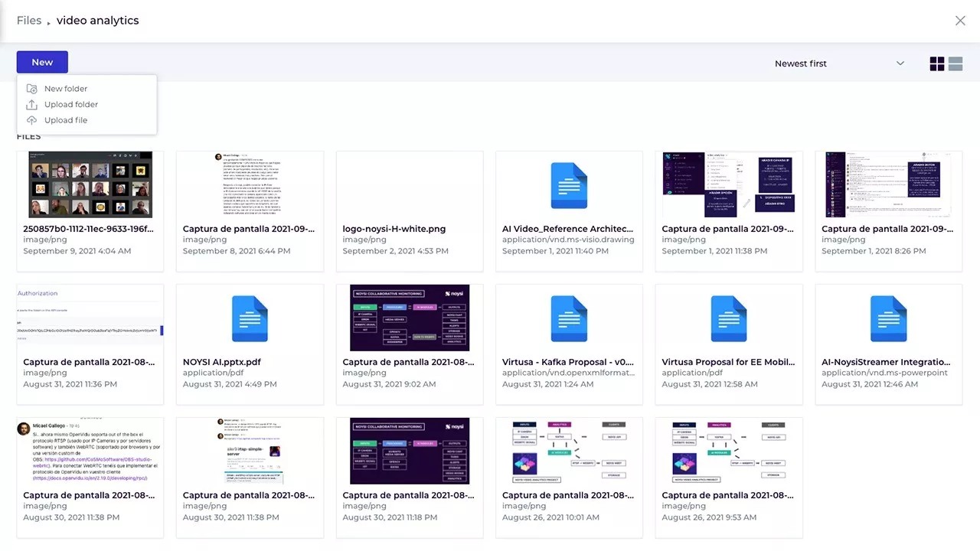Open the AI Video_Reference Architecture document icon

pyautogui.click(x=569, y=185)
